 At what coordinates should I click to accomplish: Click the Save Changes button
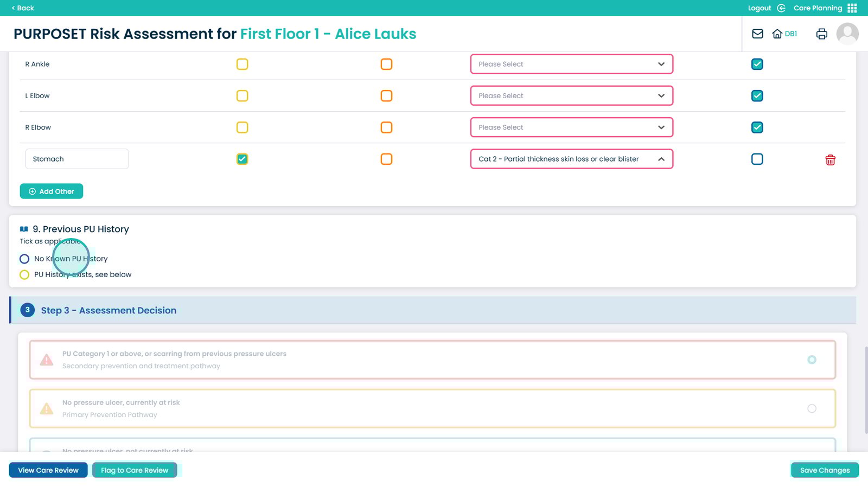click(824, 470)
